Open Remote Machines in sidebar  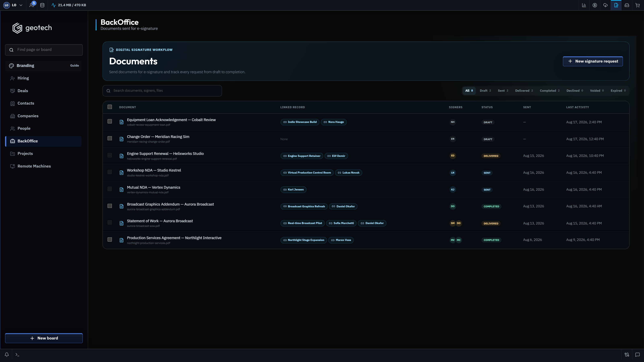pyautogui.click(x=43, y=166)
